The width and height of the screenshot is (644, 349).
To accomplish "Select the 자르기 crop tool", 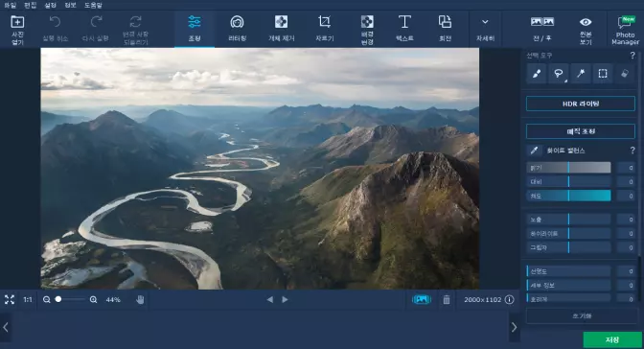I will (325, 29).
